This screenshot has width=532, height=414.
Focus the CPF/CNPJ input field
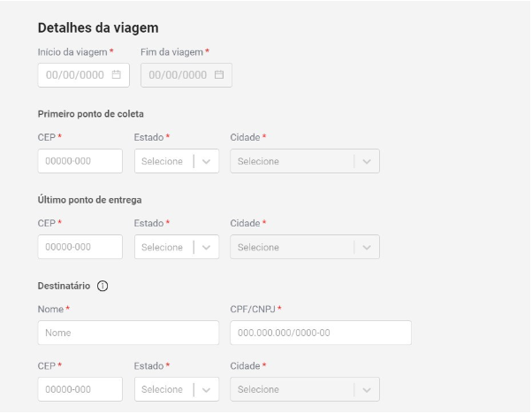(x=320, y=333)
